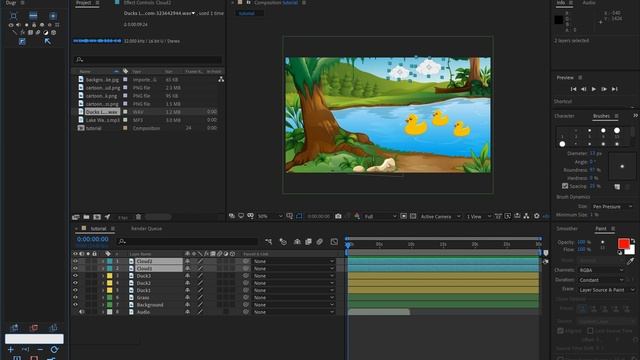Click the timeline current time 0:00:00:00
Image resolution: width=640 pixels, height=360 pixels.
point(93,239)
